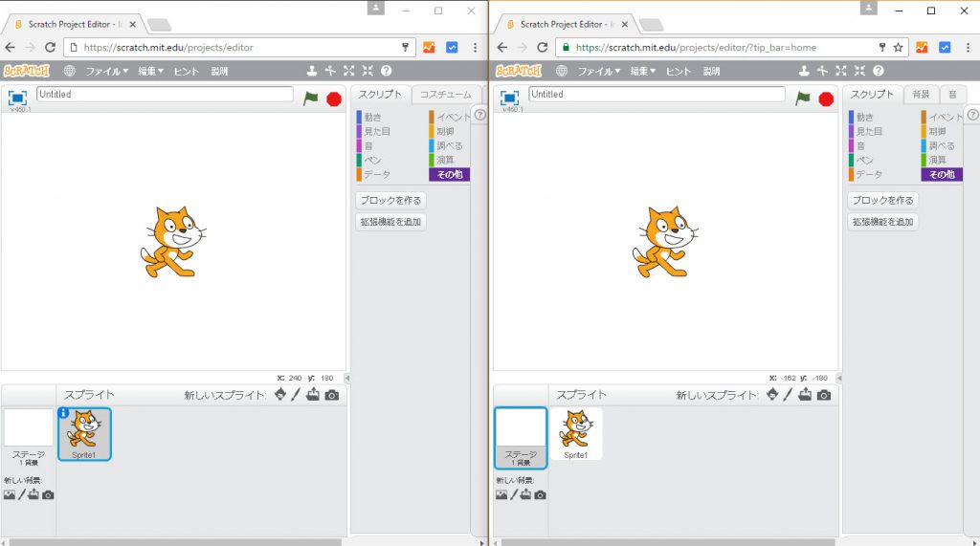Click ブロックを作る button in left window

click(390, 201)
